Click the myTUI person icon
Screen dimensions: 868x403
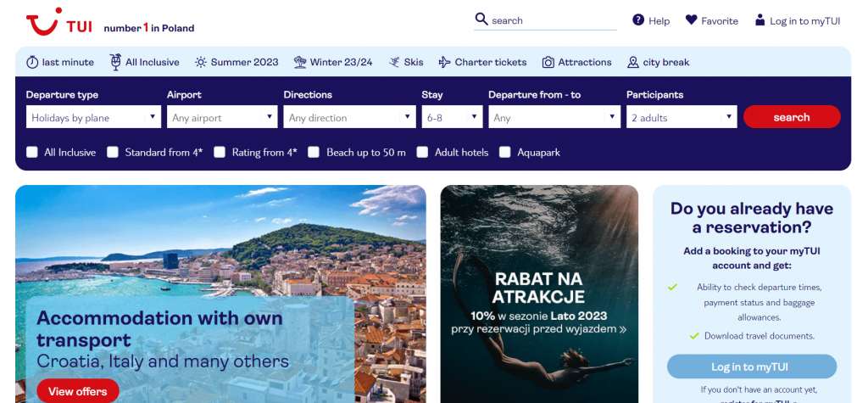(x=760, y=20)
